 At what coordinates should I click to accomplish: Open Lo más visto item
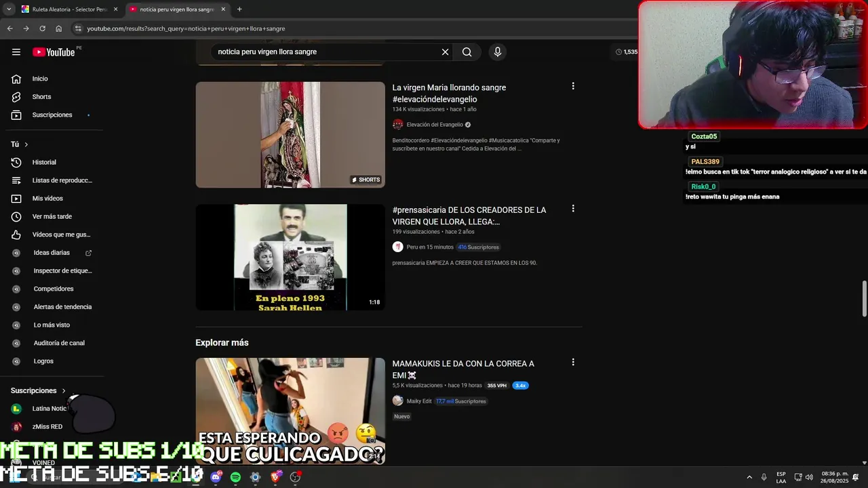pos(52,325)
